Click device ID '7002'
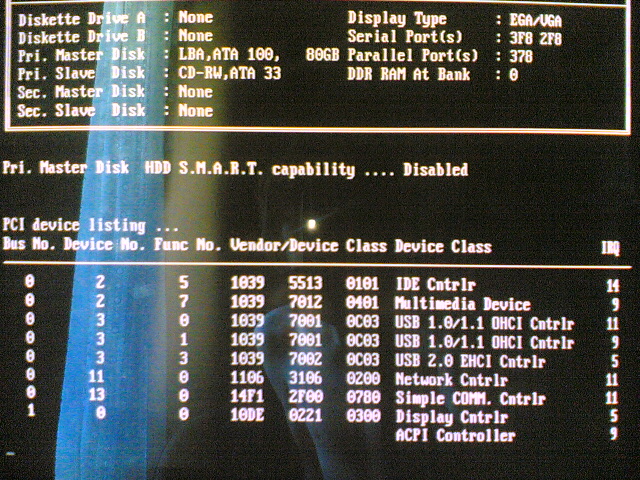 305,359
